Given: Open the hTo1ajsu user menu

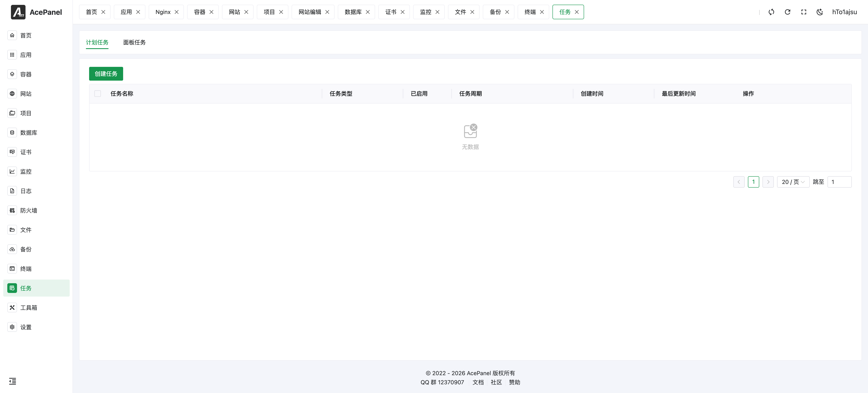Looking at the screenshot, I should click(x=845, y=12).
